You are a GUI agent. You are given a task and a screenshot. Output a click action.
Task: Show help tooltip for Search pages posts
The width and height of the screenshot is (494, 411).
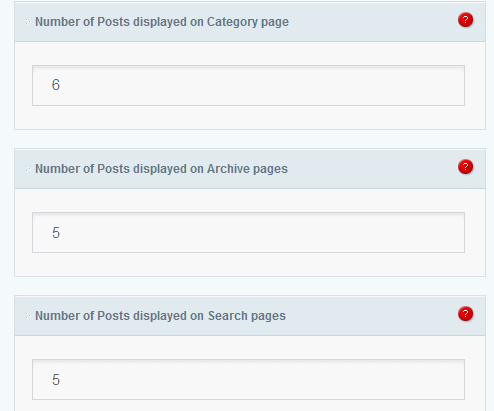tap(465, 314)
